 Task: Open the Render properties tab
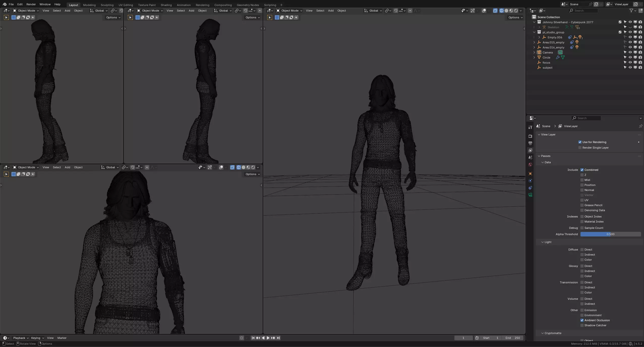click(x=530, y=136)
